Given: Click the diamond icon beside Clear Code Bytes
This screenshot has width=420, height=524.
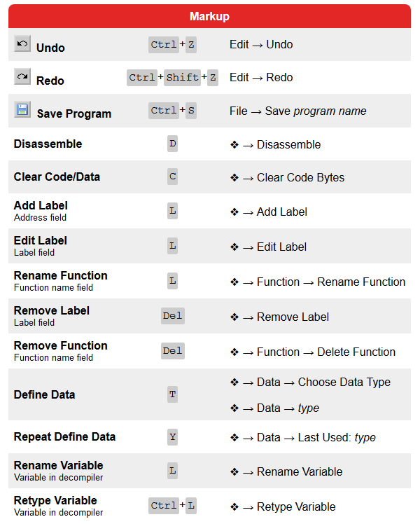Looking at the screenshot, I should pos(234,177).
